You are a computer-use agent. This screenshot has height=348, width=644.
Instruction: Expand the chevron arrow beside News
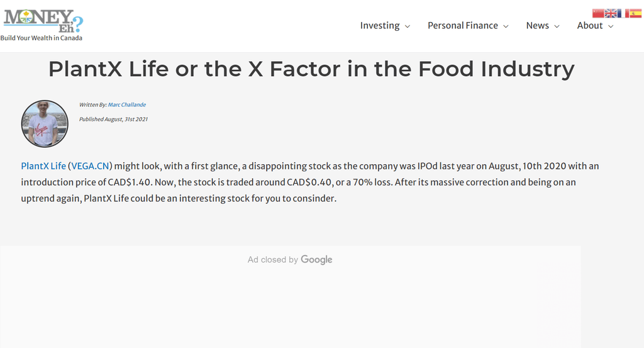pyautogui.click(x=557, y=26)
